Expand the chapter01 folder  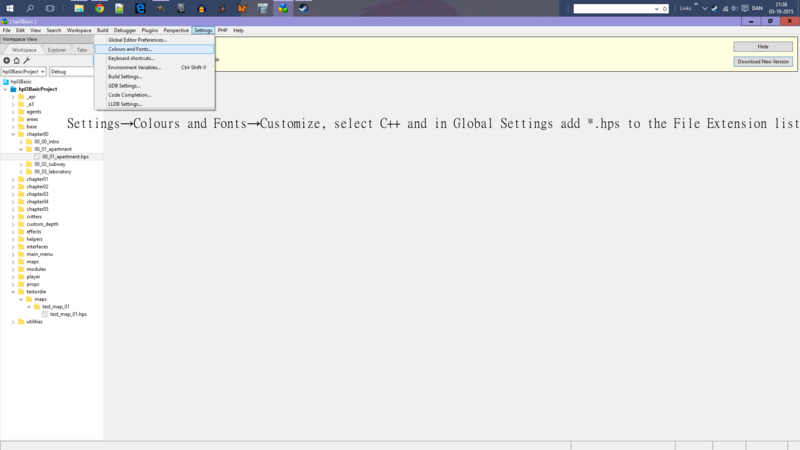coord(13,179)
